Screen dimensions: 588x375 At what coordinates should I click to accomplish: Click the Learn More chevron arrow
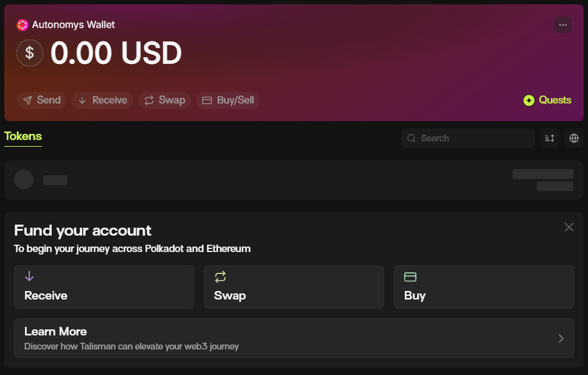point(561,338)
